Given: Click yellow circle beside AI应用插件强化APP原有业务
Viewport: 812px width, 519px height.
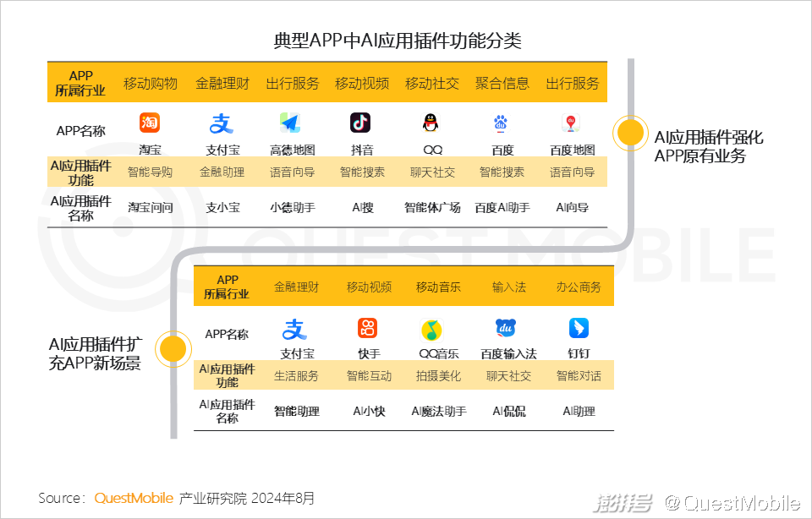Looking at the screenshot, I should click(x=630, y=133).
